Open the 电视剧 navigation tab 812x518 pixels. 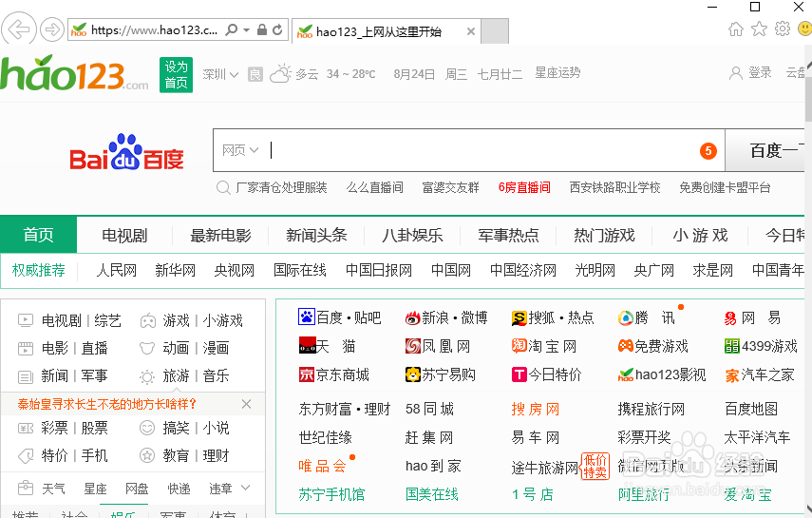[124, 236]
